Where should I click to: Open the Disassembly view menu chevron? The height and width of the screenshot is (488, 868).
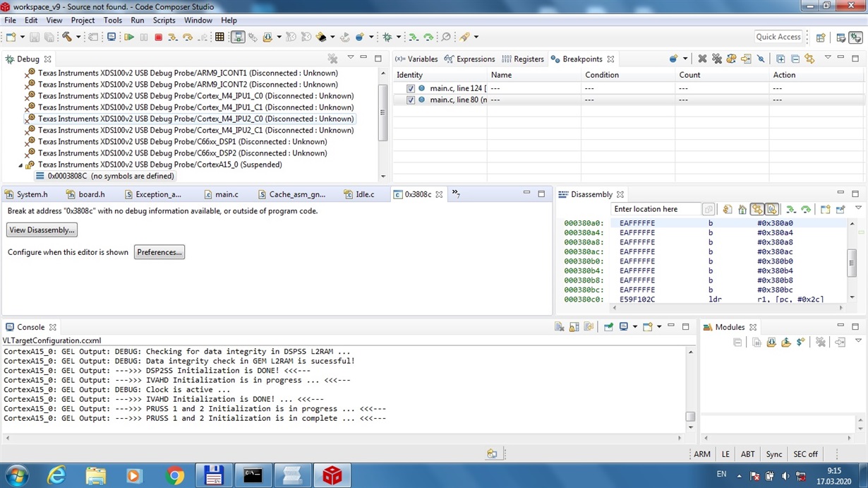pos(858,207)
